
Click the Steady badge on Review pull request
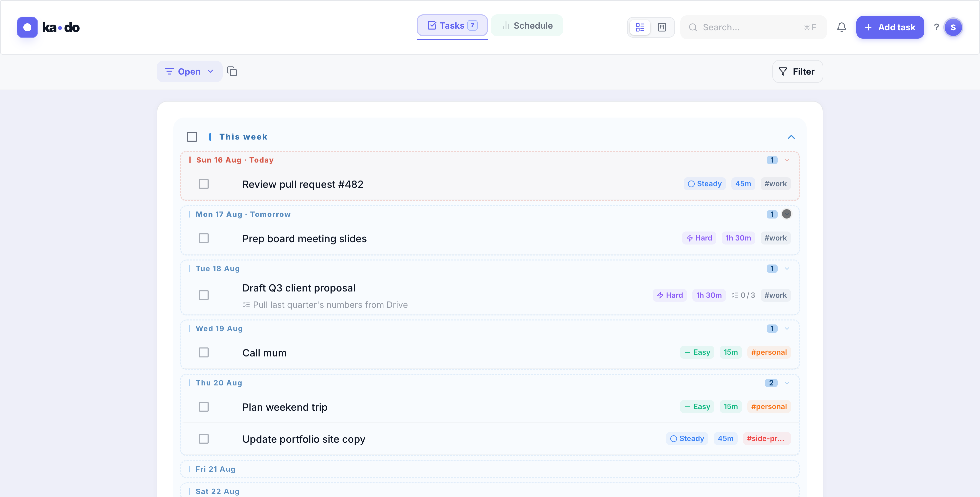(x=705, y=184)
